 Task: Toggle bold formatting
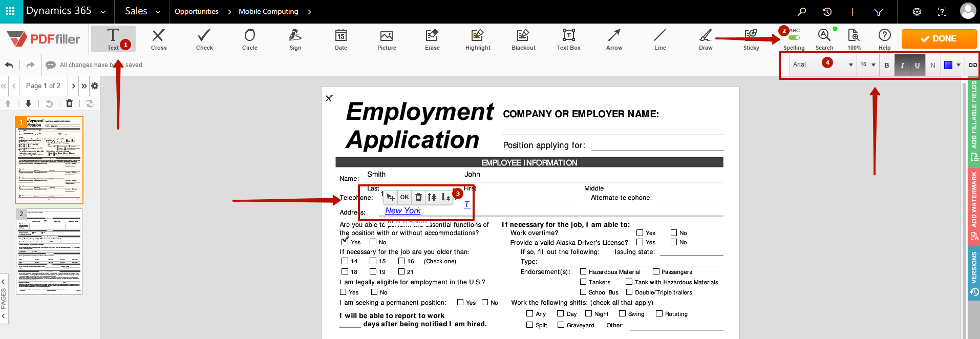point(887,65)
